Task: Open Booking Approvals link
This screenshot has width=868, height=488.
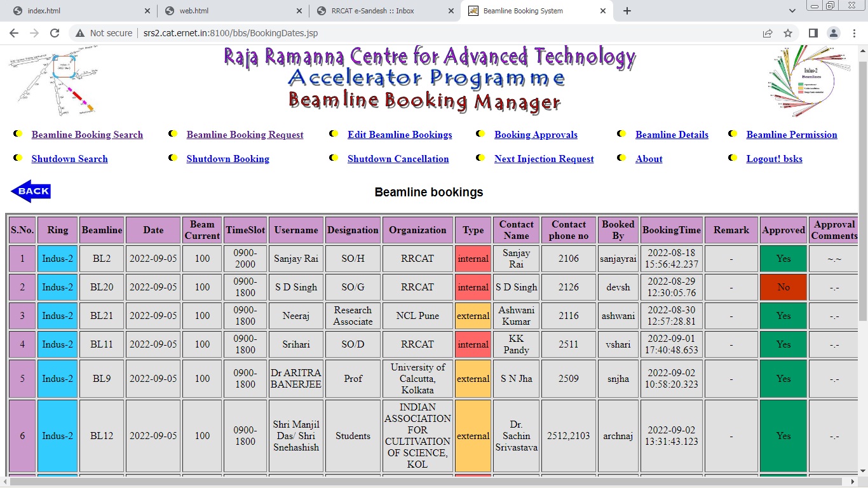Action: (x=536, y=135)
